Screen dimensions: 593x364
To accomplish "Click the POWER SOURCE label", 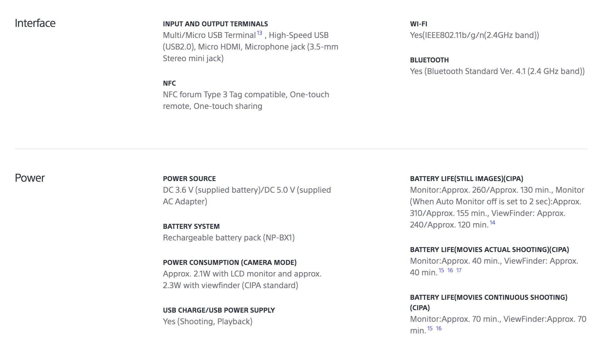I will (189, 179).
